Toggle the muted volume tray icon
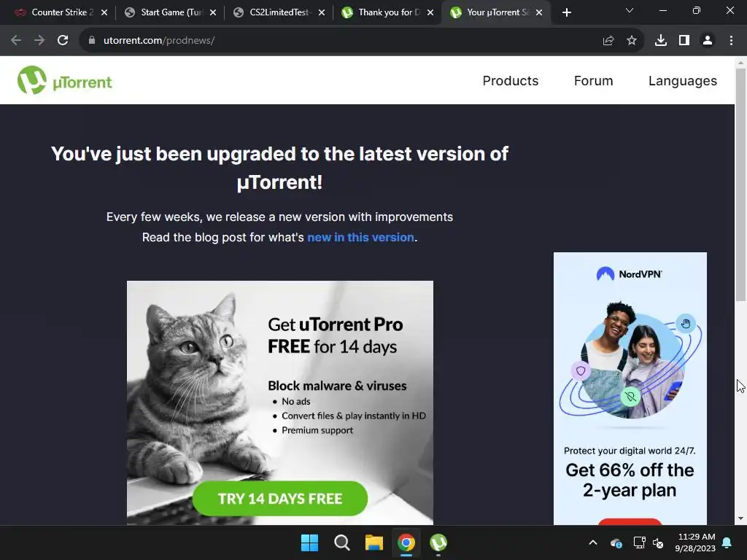Screen dimensions: 747x560 click(658, 542)
